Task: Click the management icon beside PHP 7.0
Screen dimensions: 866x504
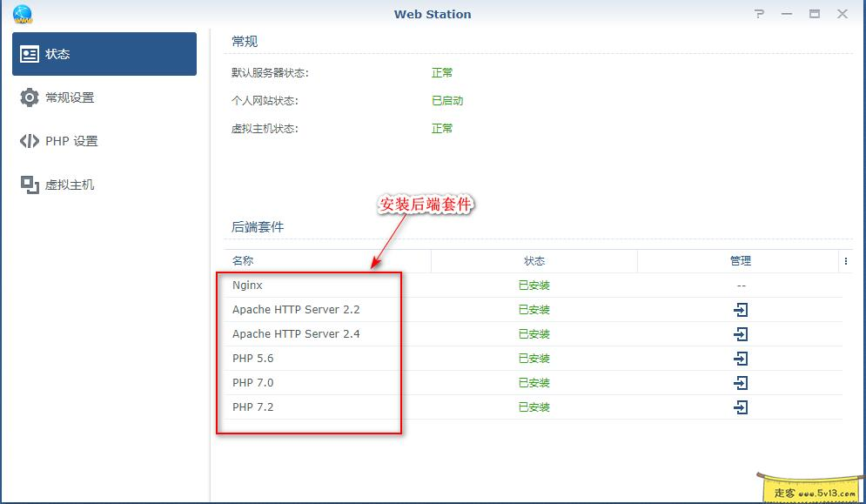Action: [741, 382]
